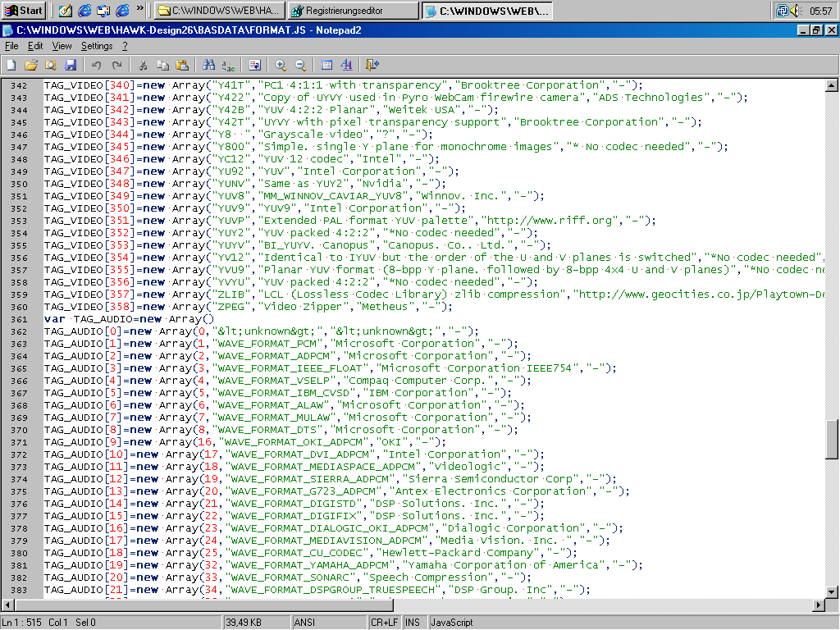Expand quick launch overflow chevron
The height and width of the screenshot is (630, 840).
[x=139, y=8]
